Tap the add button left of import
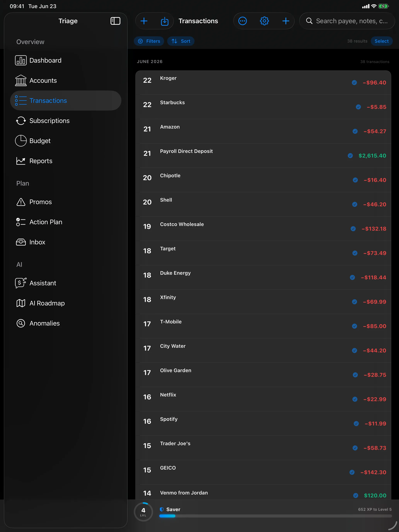Image resolution: width=399 pixels, height=532 pixels. [144, 21]
